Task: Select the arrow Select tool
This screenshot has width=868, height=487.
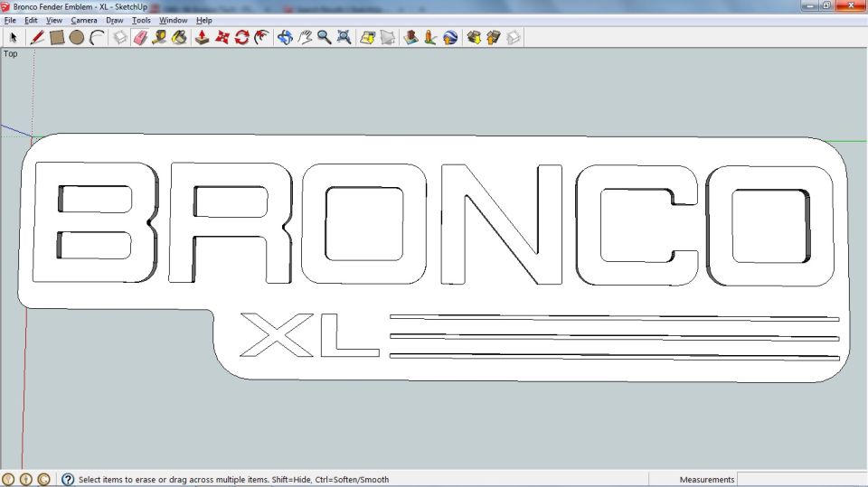Action: [14, 38]
